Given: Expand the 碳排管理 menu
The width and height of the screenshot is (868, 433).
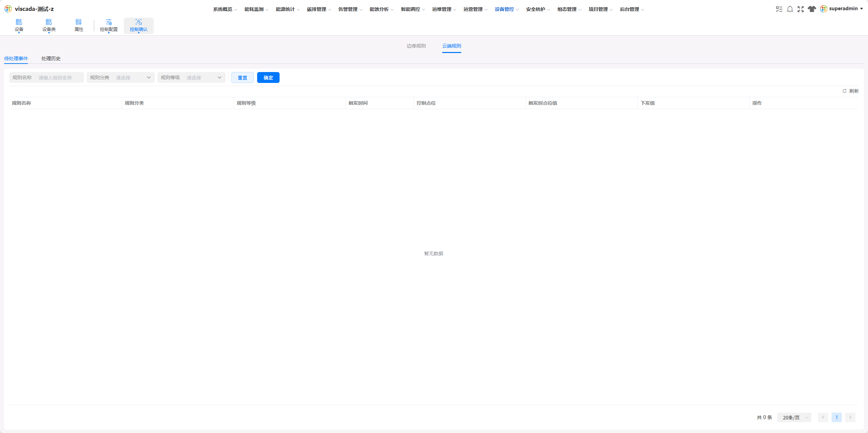Looking at the screenshot, I should click(x=319, y=9).
